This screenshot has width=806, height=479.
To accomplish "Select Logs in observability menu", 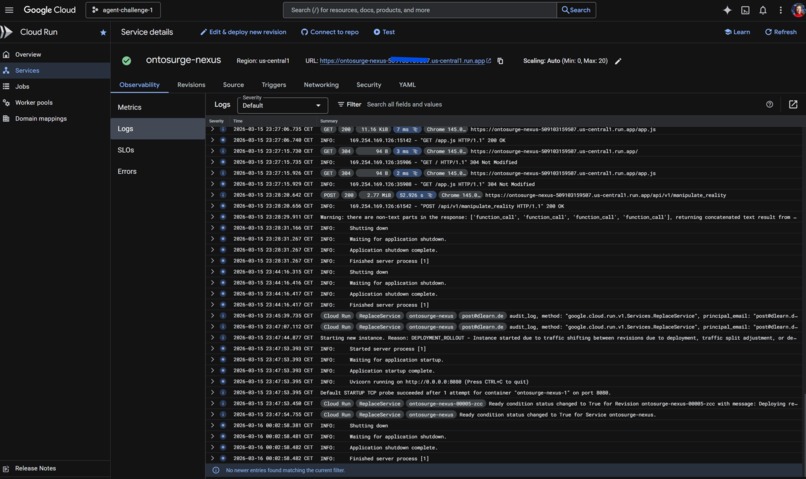I will point(158,128).
